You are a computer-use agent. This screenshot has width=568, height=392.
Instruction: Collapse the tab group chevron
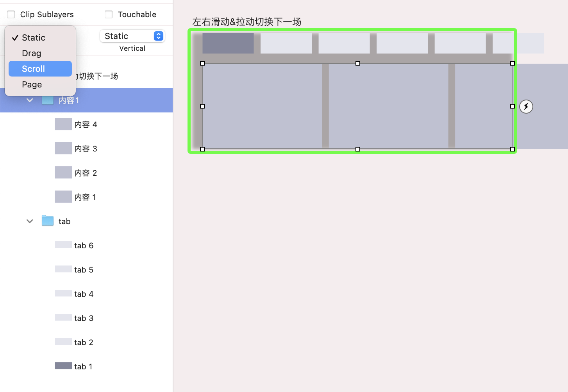30,221
